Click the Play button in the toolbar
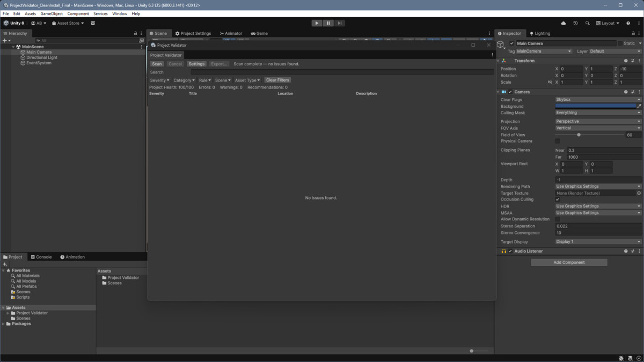The height and width of the screenshot is (362, 644). pyautogui.click(x=317, y=23)
